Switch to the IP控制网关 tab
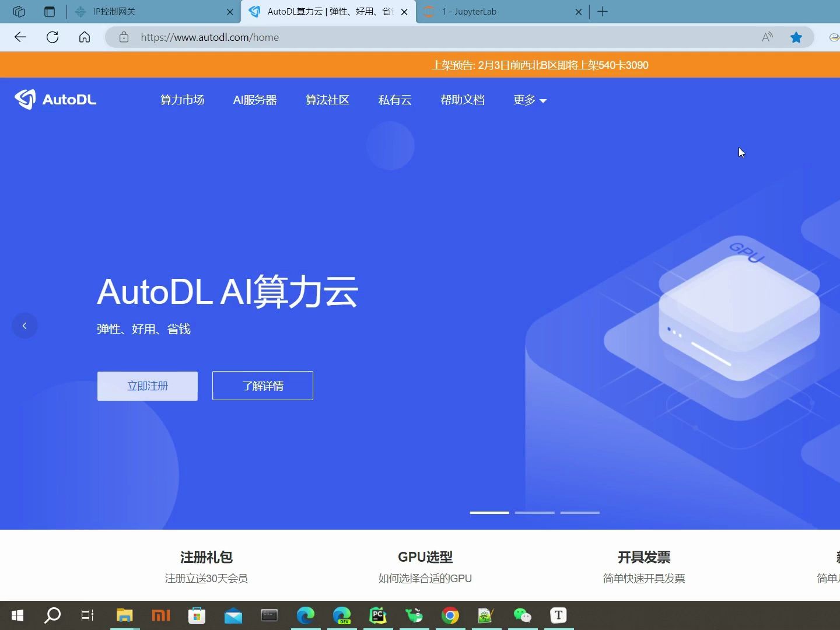 tap(153, 12)
